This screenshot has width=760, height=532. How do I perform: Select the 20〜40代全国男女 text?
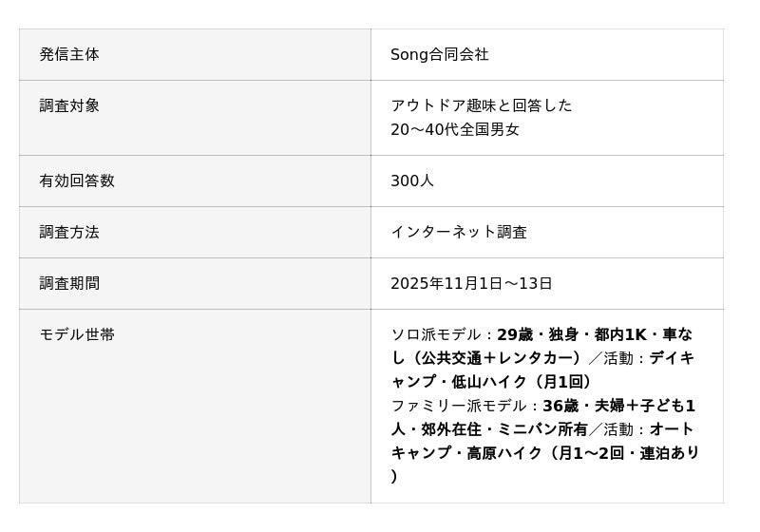[455, 130]
